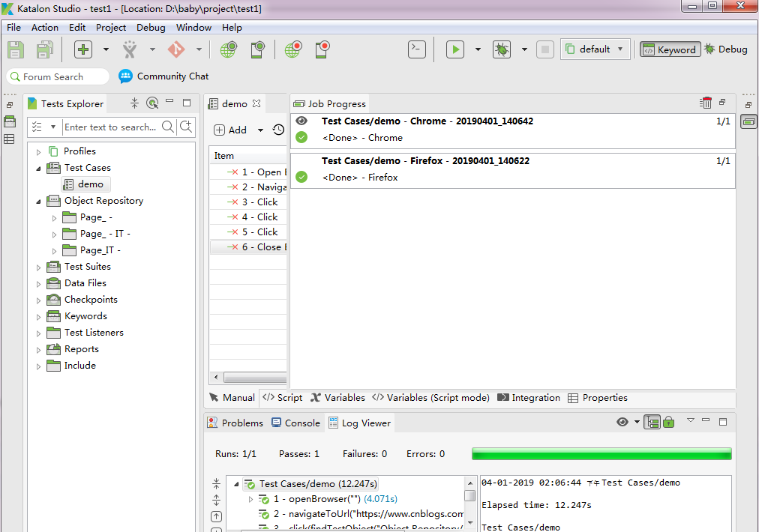Collapse all log tree items icon
This screenshot has height=532, width=759.
pyautogui.click(x=216, y=483)
